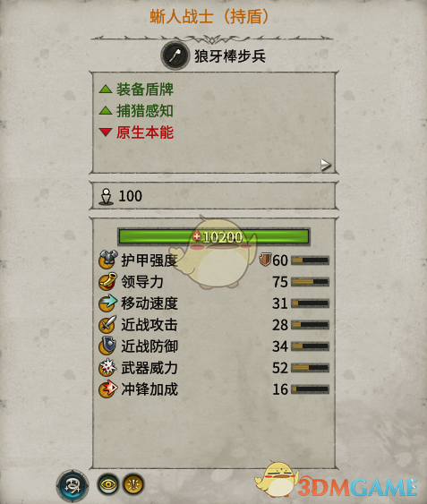The image size is (427, 504).
Task: Click the 狼牙棒步兵 unit type label
Action: pyautogui.click(x=230, y=56)
